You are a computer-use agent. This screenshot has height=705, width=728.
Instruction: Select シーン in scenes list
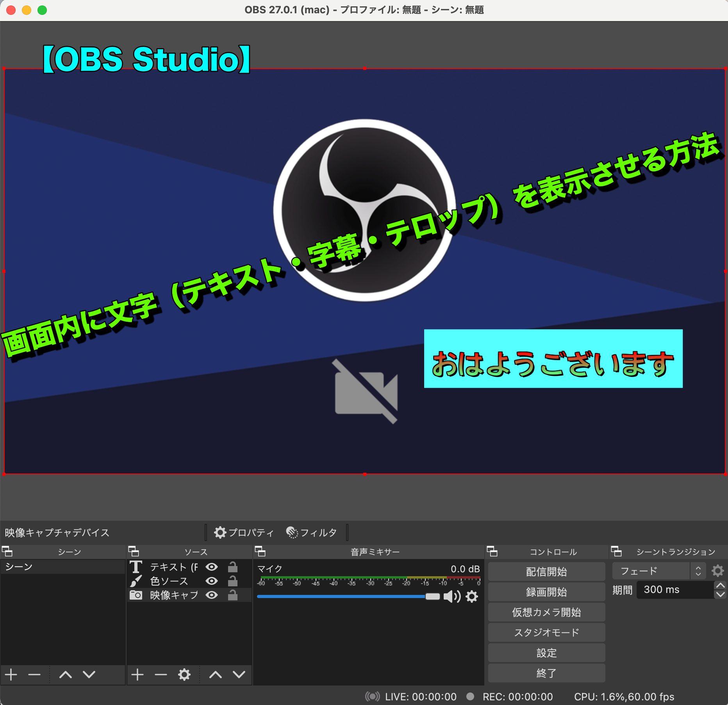62,567
